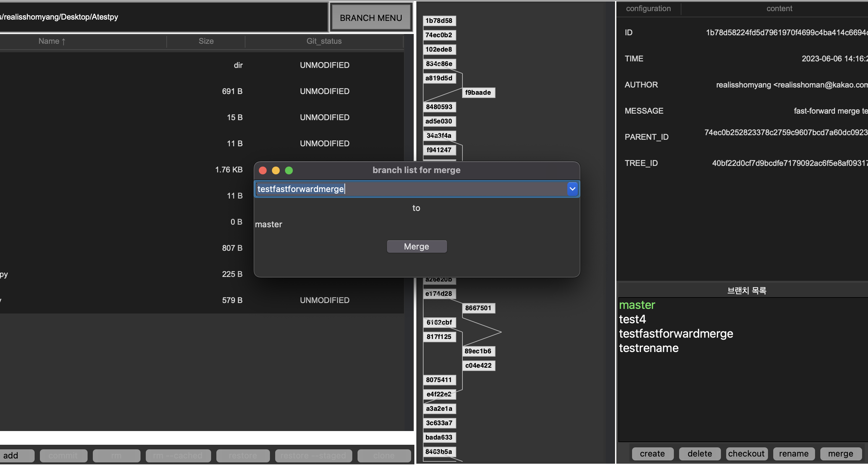The width and height of the screenshot is (868, 465).
Task: Choose testrename in branch list
Action: coord(649,348)
